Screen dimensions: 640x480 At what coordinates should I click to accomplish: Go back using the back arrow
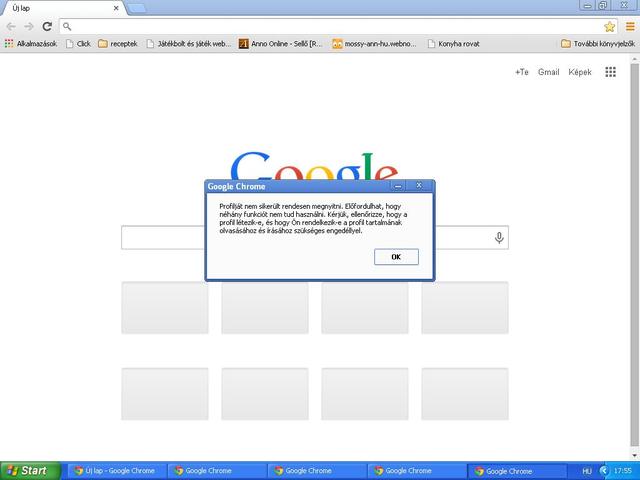pyautogui.click(x=11, y=27)
